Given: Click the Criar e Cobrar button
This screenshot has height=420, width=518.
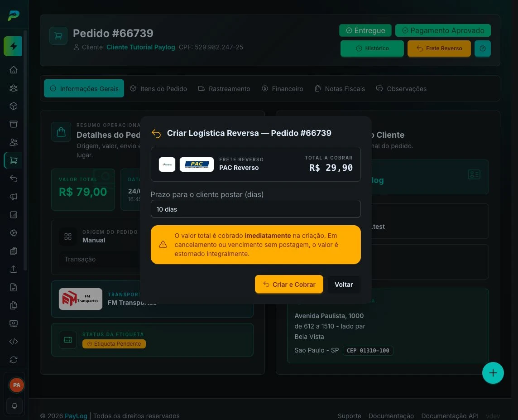Looking at the screenshot, I should point(289,284).
